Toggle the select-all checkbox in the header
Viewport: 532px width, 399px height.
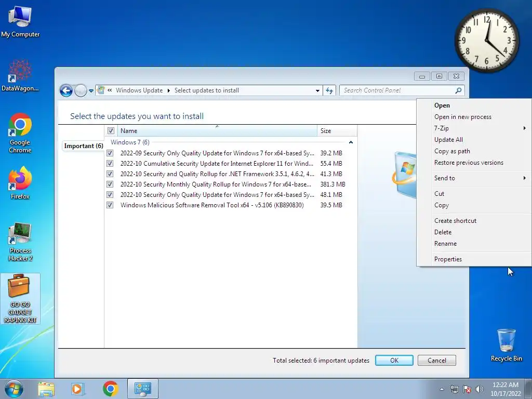coord(111,130)
